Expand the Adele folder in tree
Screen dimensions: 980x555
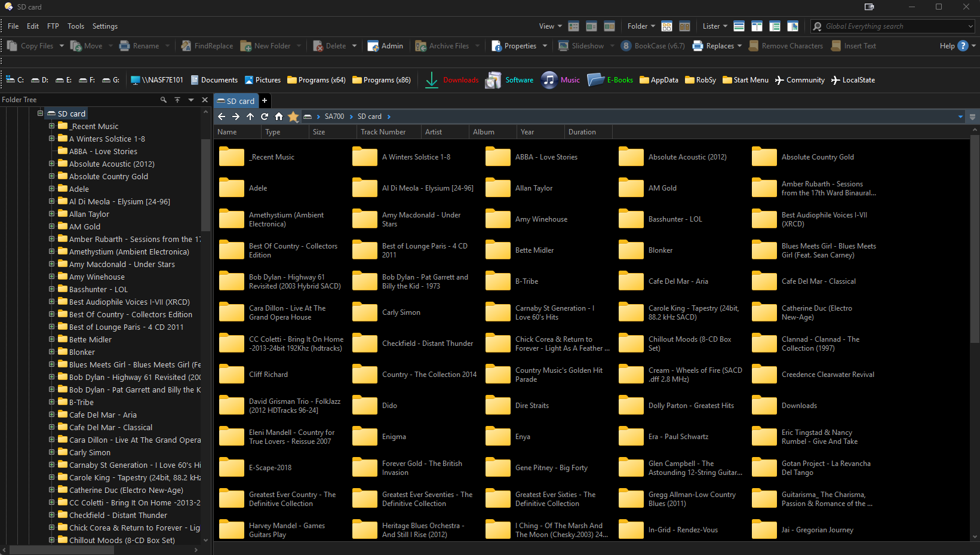tap(52, 189)
